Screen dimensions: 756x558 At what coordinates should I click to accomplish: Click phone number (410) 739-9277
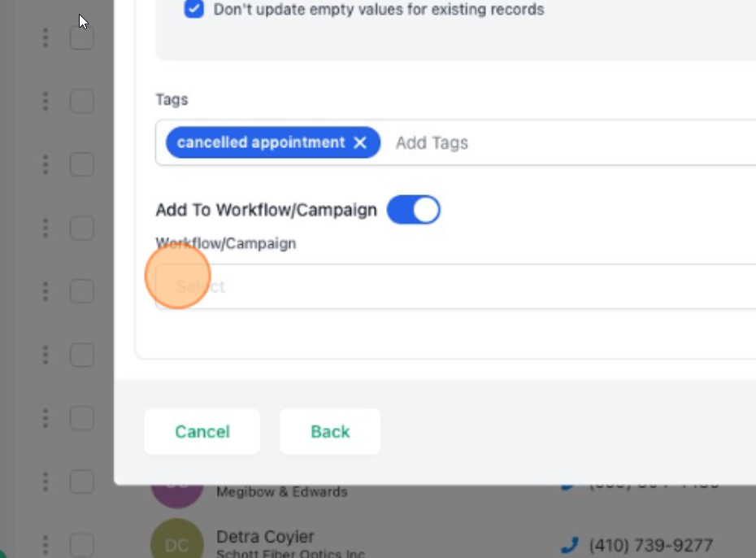[x=651, y=546]
